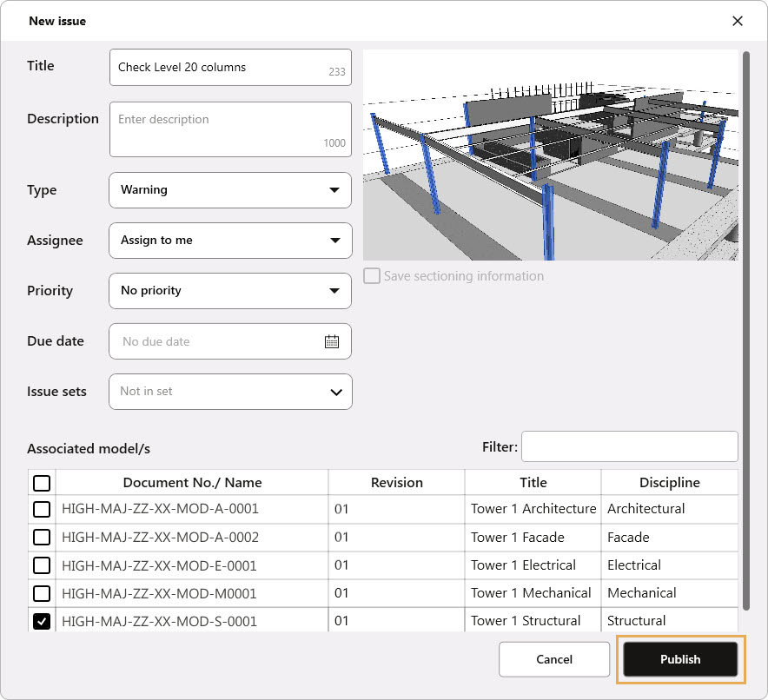768x700 pixels.
Task: Select the Tower 1 Facade model checkbox
Action: (42, 538)
